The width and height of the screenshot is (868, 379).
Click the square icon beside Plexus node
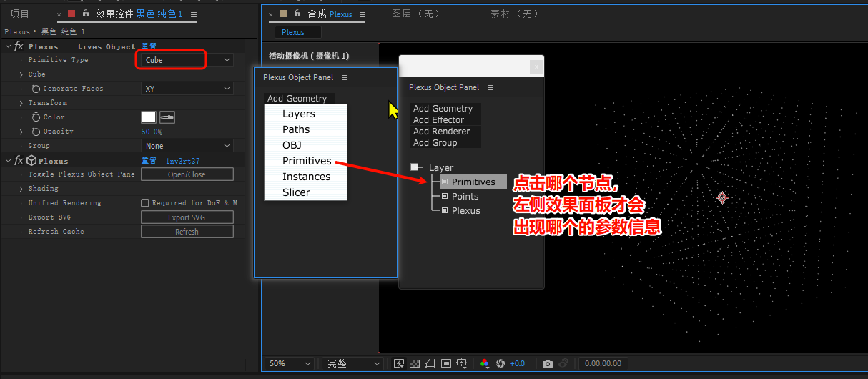pyautogui.click(x=445, y=210)
